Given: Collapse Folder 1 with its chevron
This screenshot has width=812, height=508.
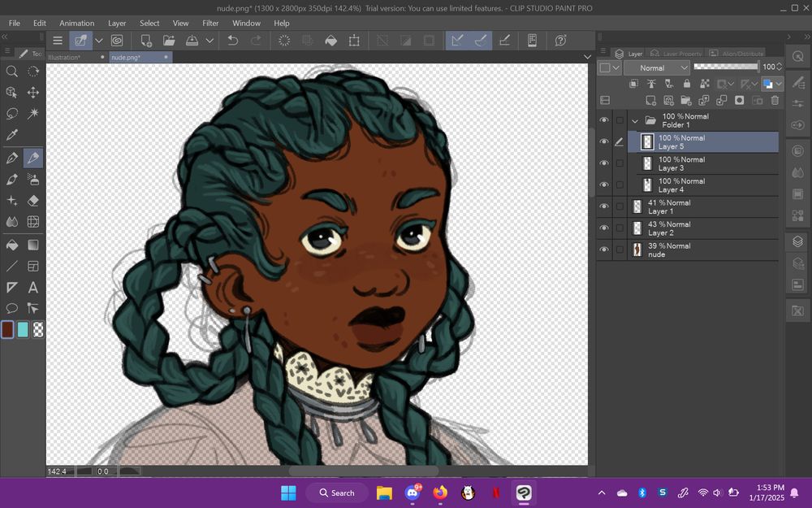Looking at the screenshot, I should click(635, 121).
